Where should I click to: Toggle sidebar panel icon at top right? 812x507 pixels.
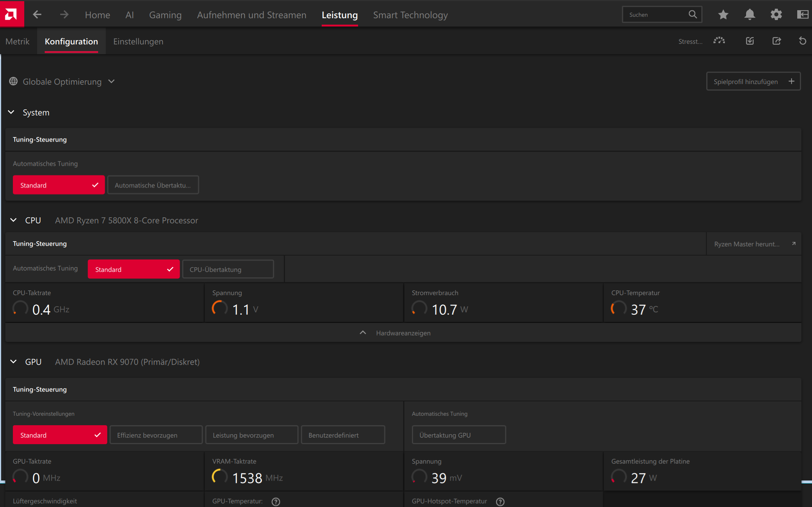coord(802,15)
